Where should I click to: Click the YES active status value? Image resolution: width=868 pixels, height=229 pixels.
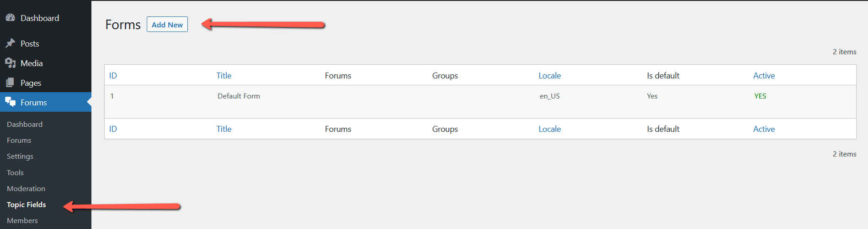[x=760, y=96]
